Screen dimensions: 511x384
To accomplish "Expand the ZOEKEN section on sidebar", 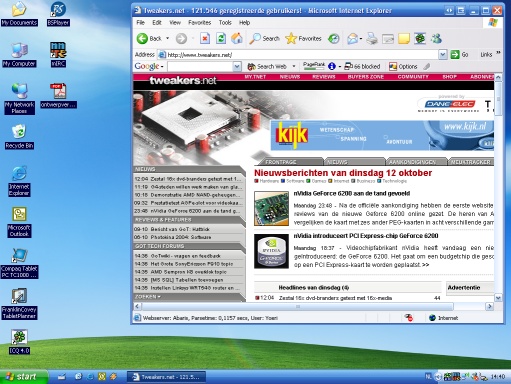I will pyautogui.click(x=148, y=296).
